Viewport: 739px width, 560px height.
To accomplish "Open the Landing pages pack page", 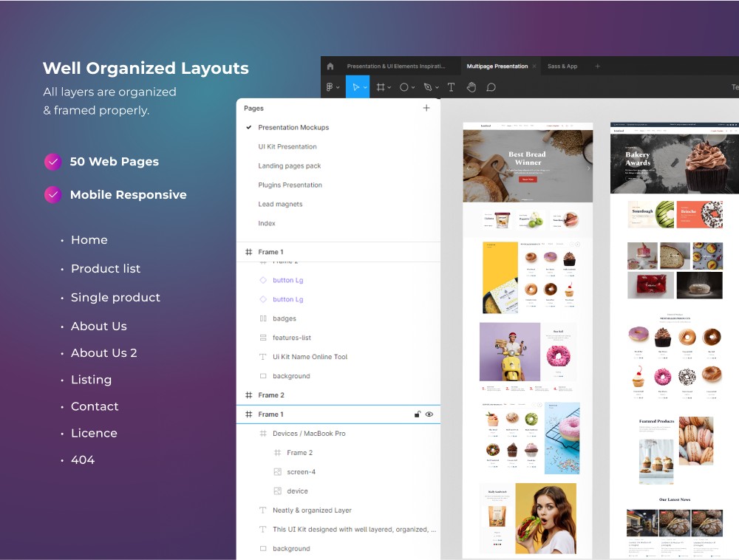I will pos(289,166).
